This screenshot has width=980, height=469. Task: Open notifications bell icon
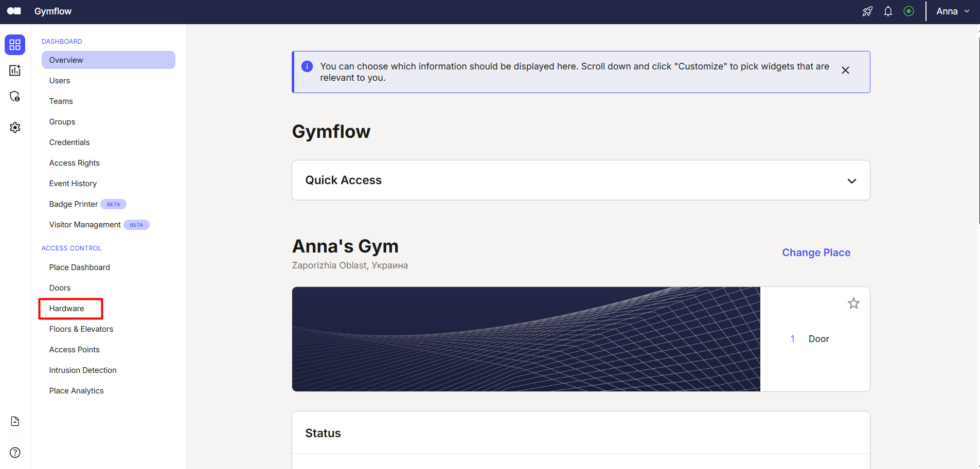click(888, 11)
